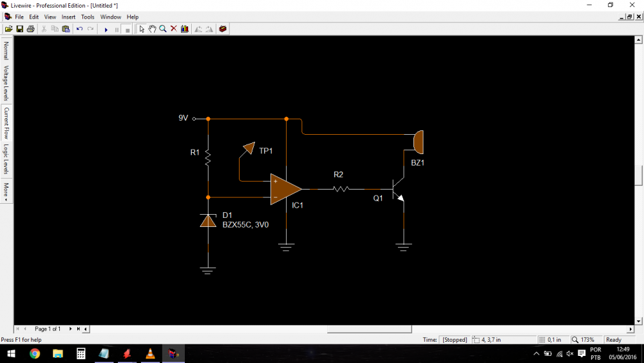Open File Explorer from the taskbar
The width and height of the screenshot is (644, 363).
pos(57,353)
